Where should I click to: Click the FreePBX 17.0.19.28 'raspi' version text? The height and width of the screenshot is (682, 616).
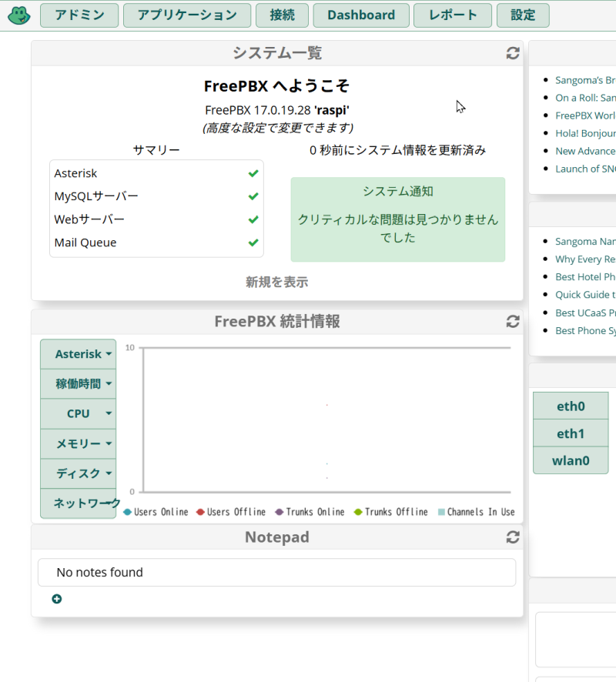click(x=277, y=110)
